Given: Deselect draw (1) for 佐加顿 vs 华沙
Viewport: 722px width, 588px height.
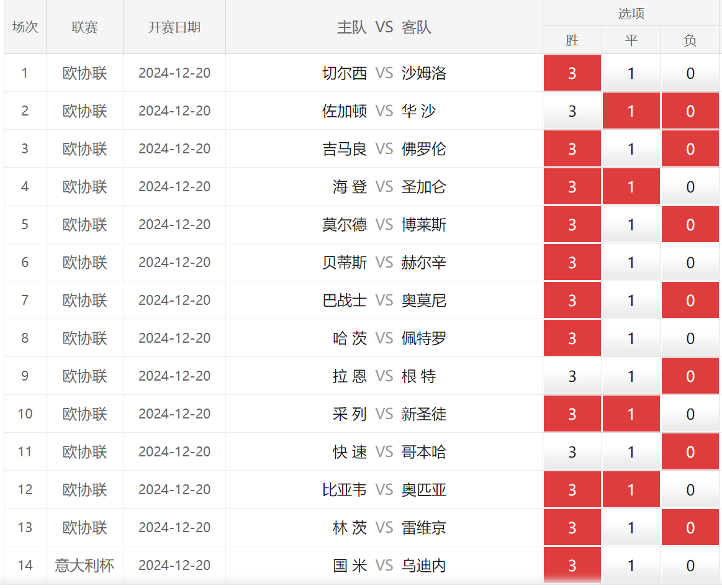Looking at the screenshot, I should click(x=631, y=111).
